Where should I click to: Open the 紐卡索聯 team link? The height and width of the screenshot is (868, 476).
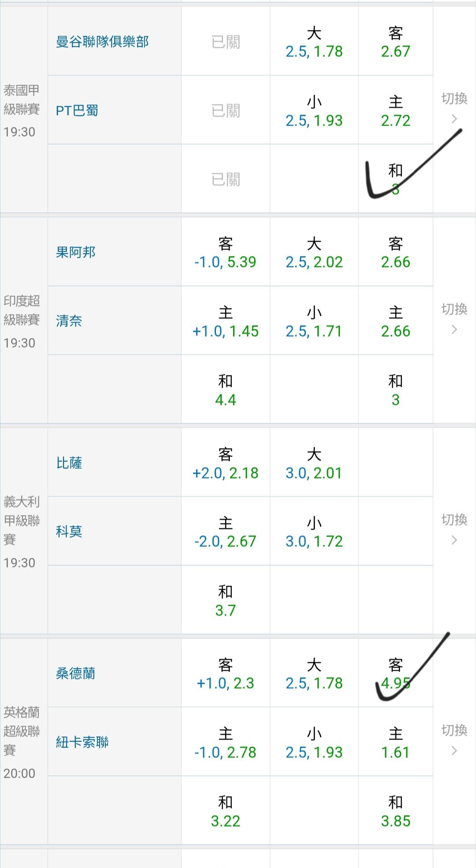82,742
